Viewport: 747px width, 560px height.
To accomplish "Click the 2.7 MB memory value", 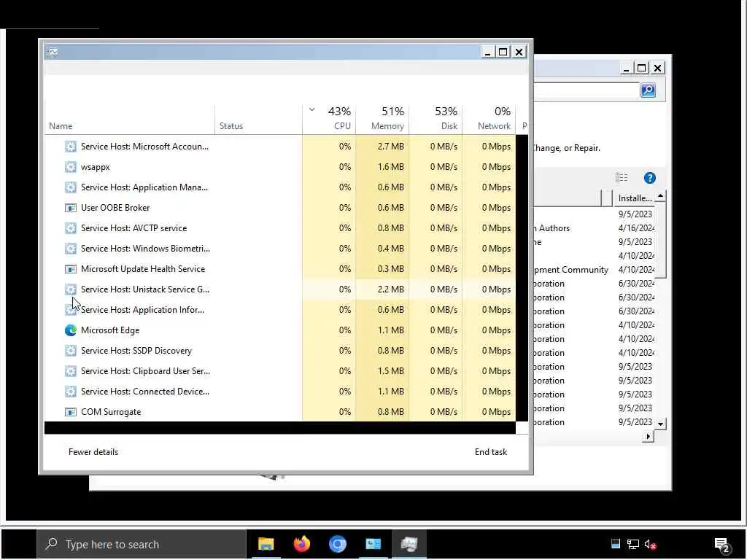I will (x=391, y=147).
